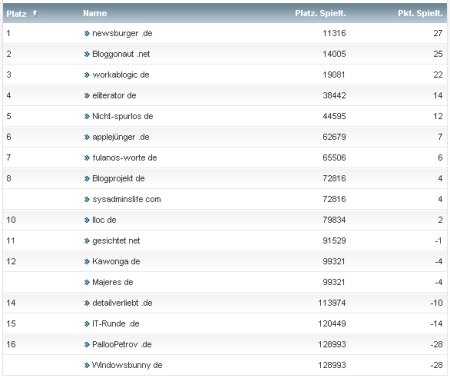Click the arrow icon beside sysadminslife com
This screenshot has height=378, width=450.
pos(87,199)
